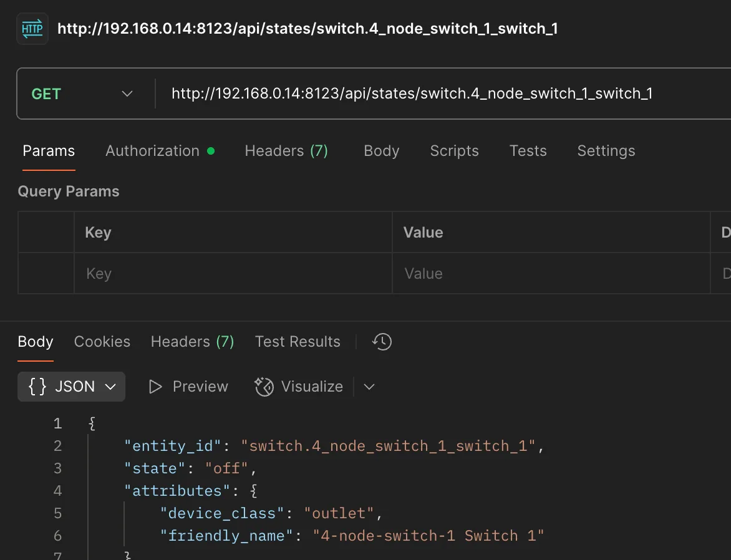The height and width of the screenshot is (560, 731).
Task: Open the request Headers (7) tab
Action: point(286,151)
